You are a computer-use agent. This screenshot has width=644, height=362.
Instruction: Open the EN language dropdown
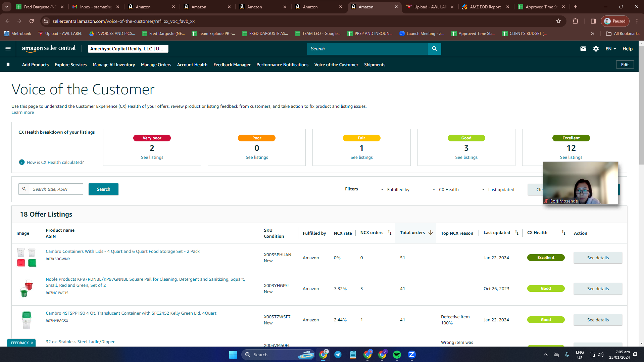pos(611,49)
